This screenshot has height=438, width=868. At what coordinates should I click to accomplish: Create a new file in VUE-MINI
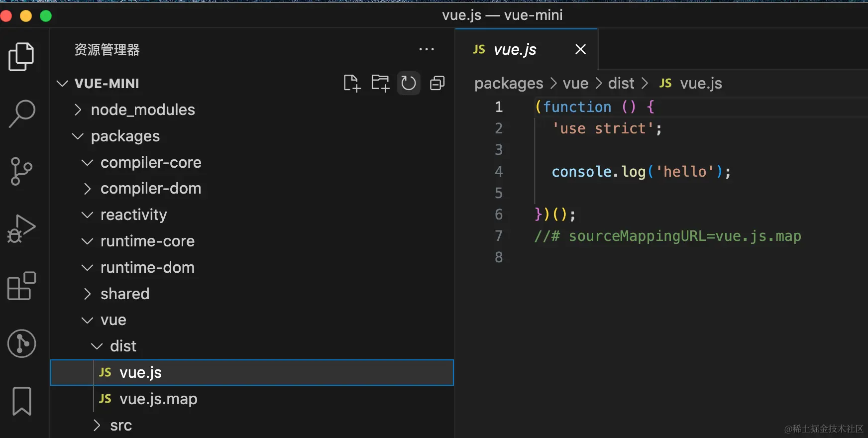click(352, 83)
